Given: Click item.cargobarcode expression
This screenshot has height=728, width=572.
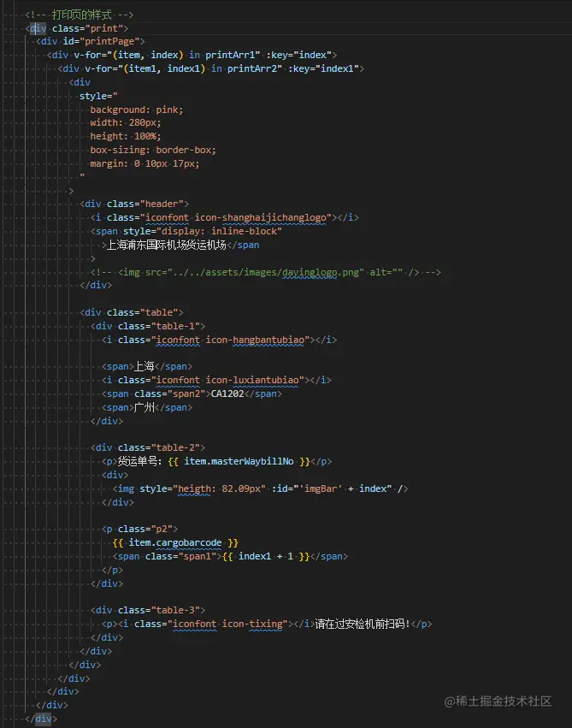Looking at the screenshot, I should (175, 542).
